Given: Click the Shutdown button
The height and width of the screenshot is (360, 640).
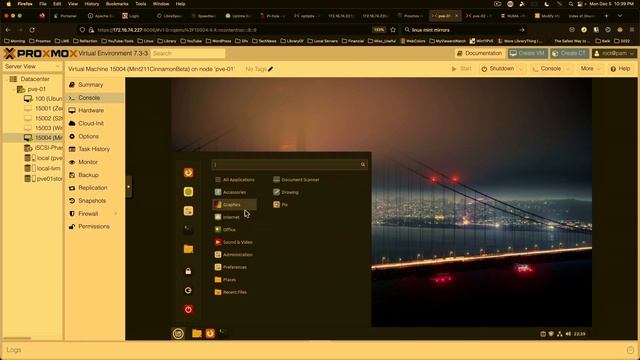Looking at the screenshot, I should 498,69.
